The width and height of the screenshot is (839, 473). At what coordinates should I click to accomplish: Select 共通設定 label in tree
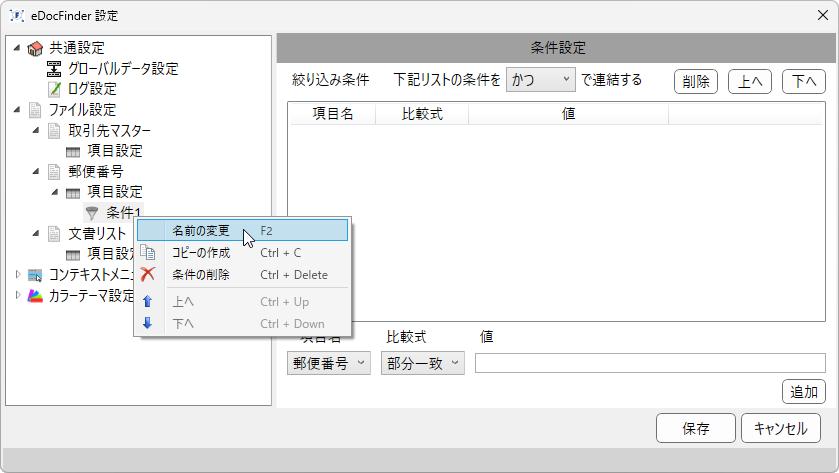[x=77, y=48]
